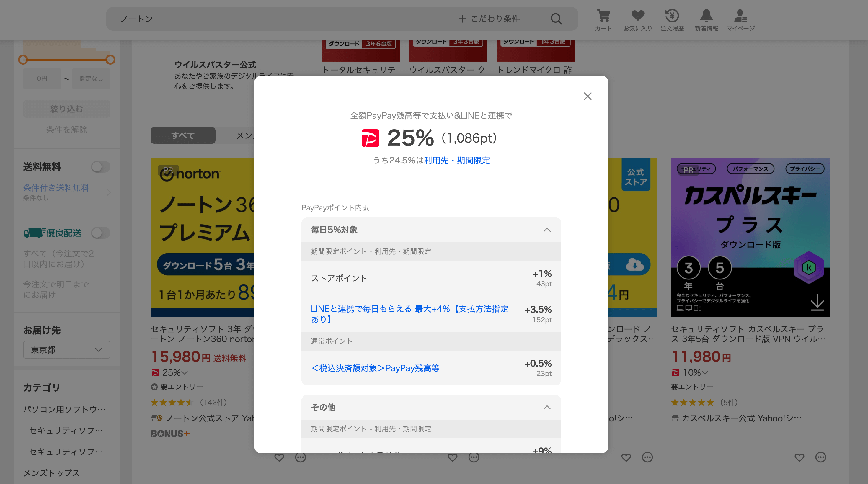Viewport: 868px width, 484px height.
Task: Open the LINEと連携で毎日もらえる link
Action: pyautogui.click(x=409, y=314)
